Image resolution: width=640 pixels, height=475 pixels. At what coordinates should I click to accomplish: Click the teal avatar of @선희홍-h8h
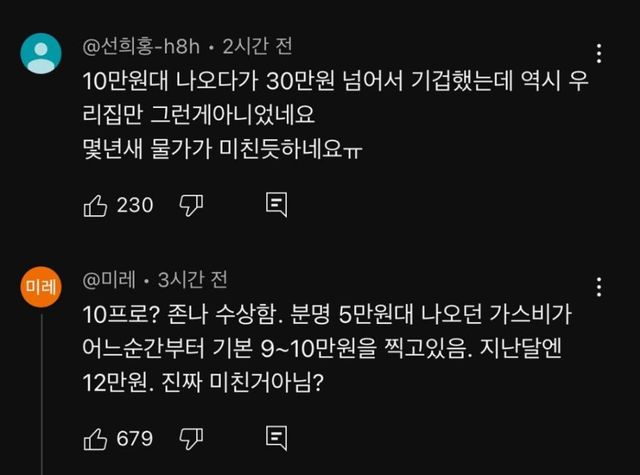[42, 54]
